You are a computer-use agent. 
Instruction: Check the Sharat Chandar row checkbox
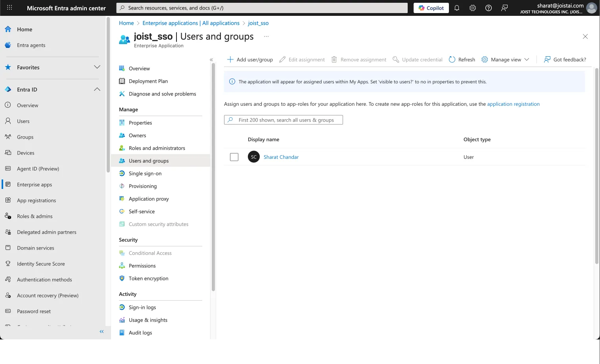pyautogui.click(x=234, y=157)
